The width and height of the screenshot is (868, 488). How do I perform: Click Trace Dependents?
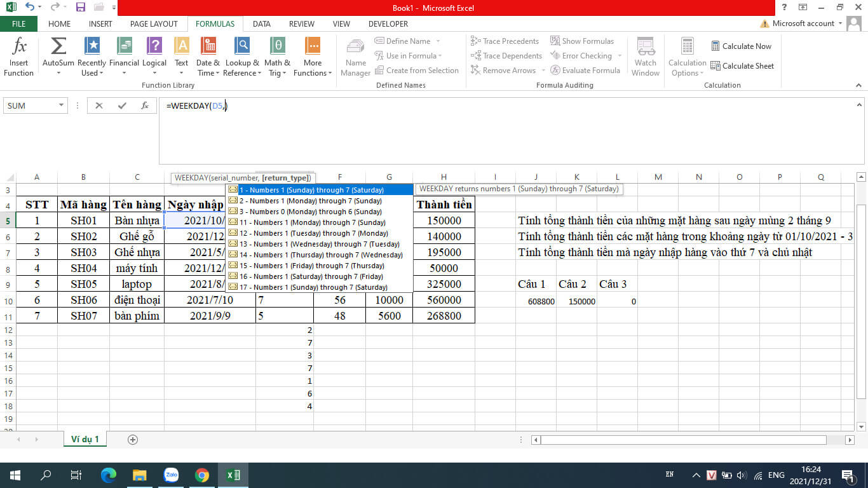[506, 56]
